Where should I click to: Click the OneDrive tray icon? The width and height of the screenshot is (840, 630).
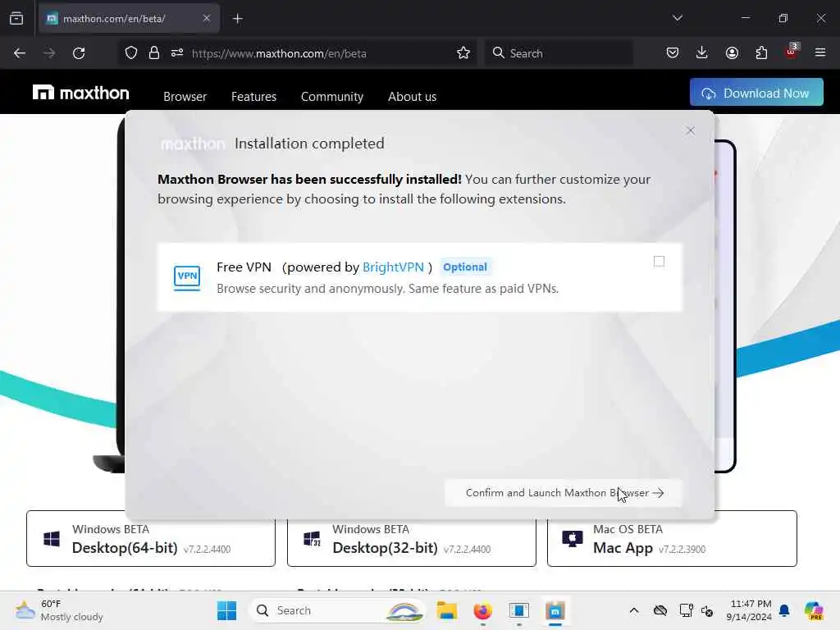click(660, 610)
